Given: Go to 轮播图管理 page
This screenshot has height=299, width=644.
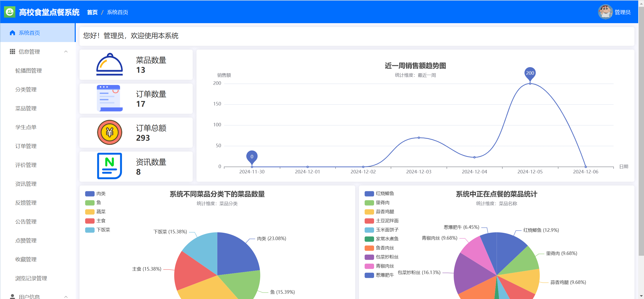Looking at the screenshot, I should click(x=28, y=70).
